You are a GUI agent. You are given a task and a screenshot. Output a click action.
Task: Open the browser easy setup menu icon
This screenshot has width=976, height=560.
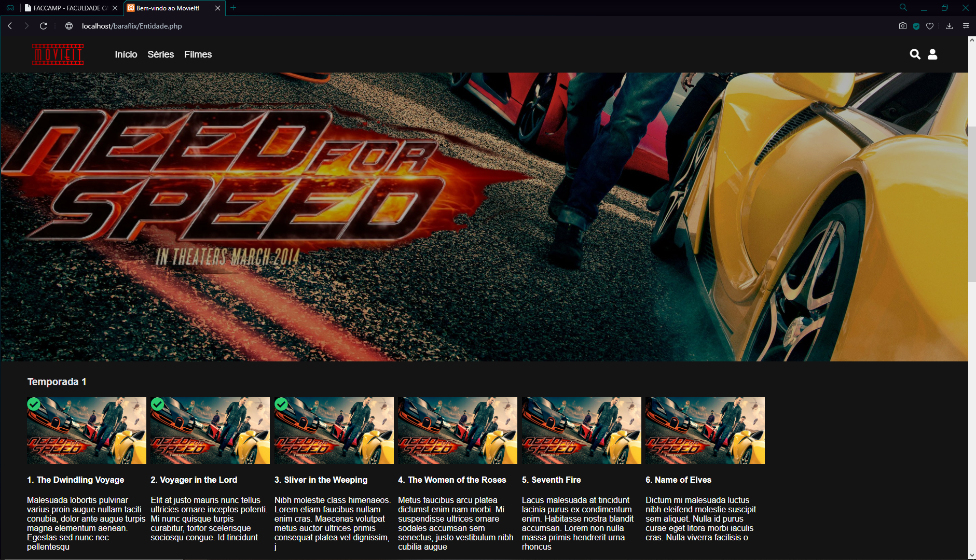(x=966, y=26)
